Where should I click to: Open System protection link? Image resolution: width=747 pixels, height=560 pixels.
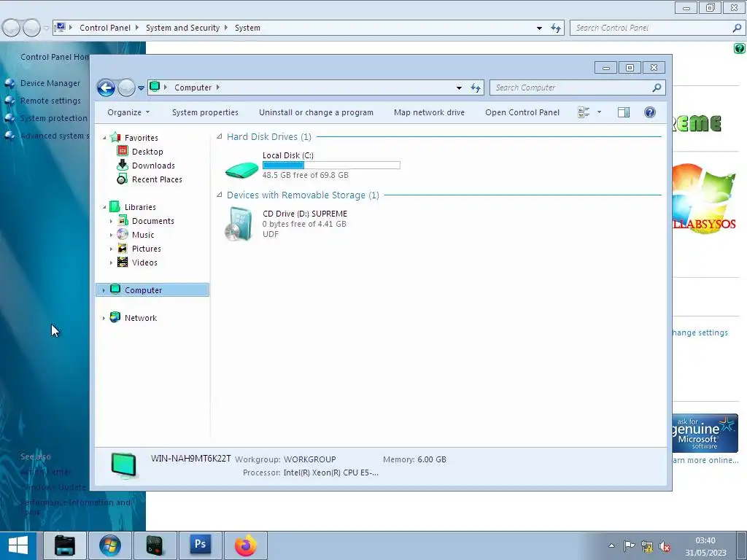pyautogui.click(x=54, y=118)
